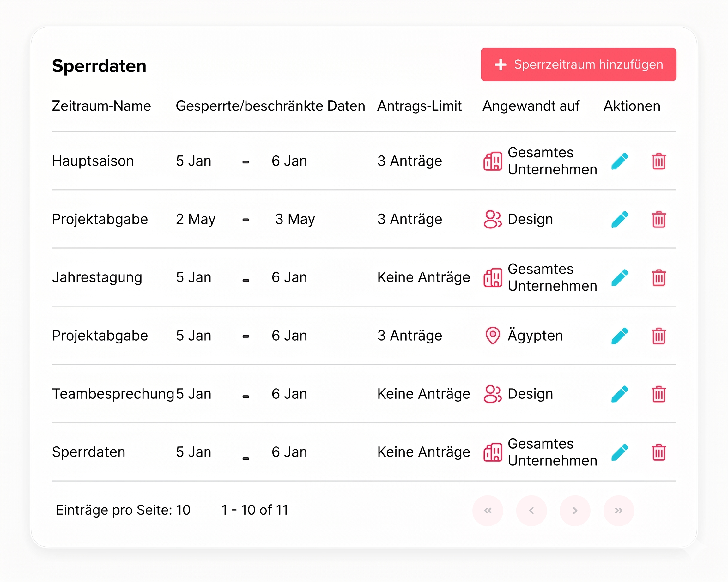The height and width of the screenshot is (582, 728).
Task: Delete the Teambesprechung period
Action: [658, 394]
